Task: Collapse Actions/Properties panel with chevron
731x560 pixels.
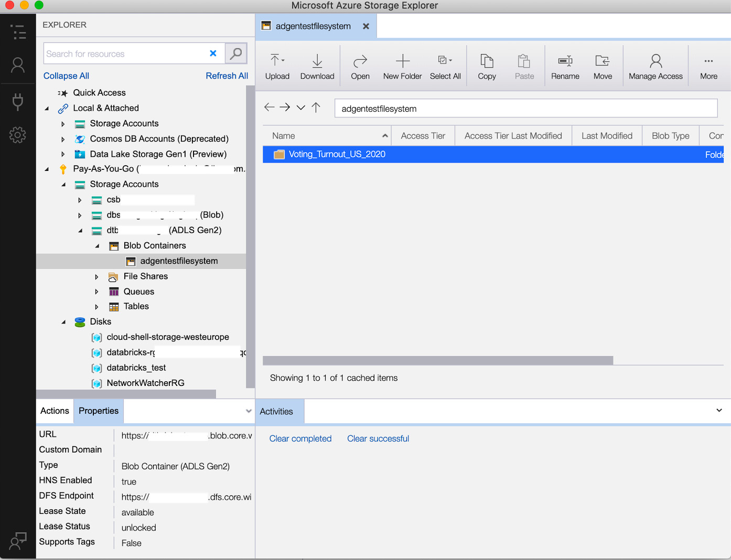Action: tap(249, 411)
